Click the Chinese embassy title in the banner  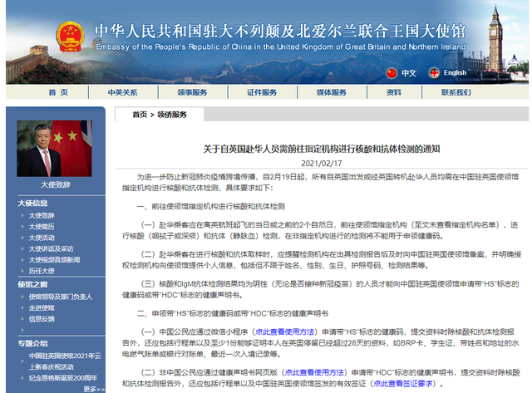click(x=280, y=32)
